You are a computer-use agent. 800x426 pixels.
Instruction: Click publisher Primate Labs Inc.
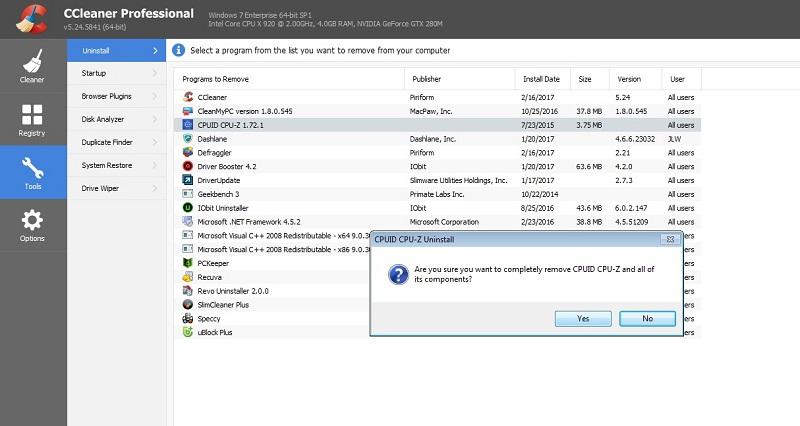(x=437, y=194)
